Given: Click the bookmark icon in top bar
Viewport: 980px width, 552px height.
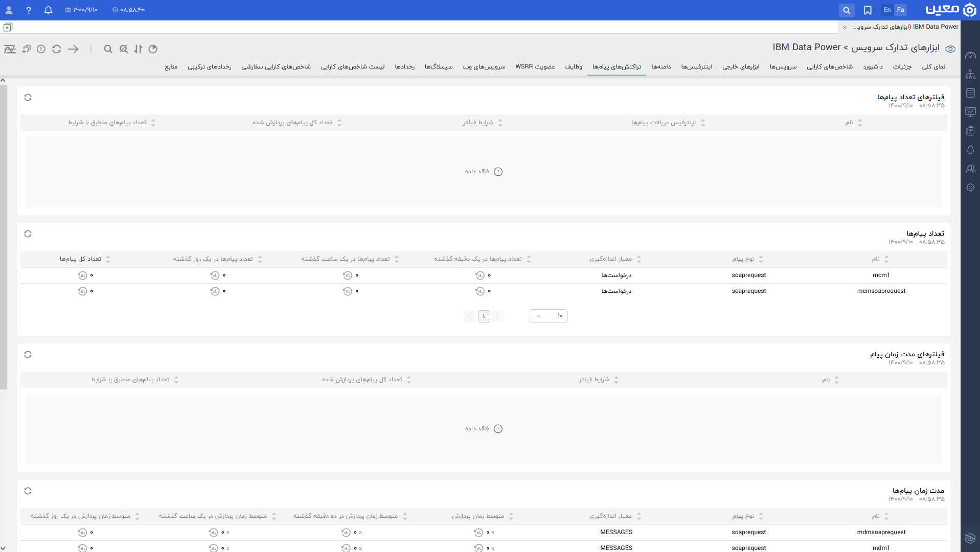Looking at the screenshot, I should 868,10.
